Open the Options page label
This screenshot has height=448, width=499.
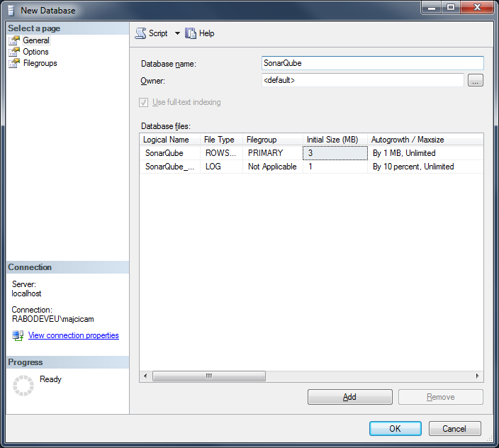pyautogui.click(x=35, y=52)
